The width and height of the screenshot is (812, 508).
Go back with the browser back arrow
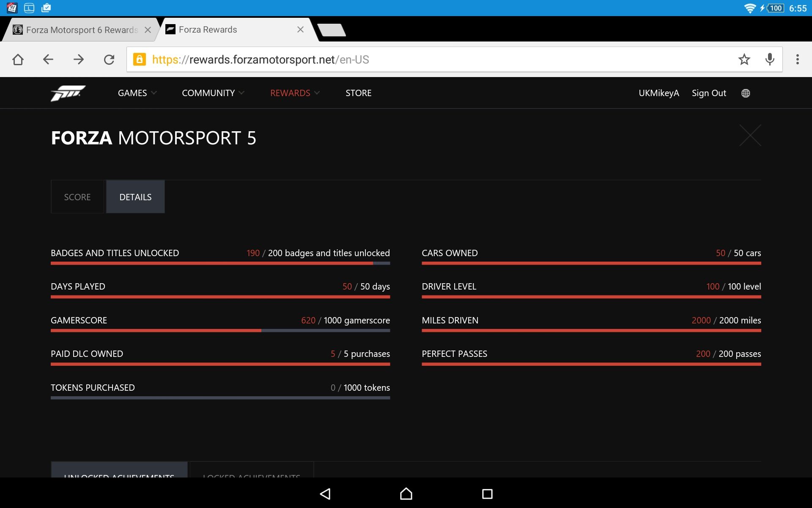coord(48,60)
